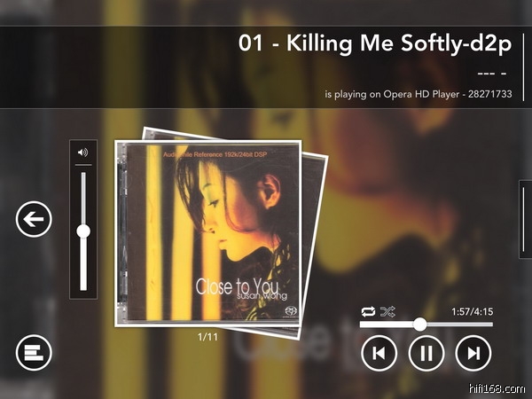Skip to the next track
This screenshot has height=399, width=532.
[x=473, y=353]
